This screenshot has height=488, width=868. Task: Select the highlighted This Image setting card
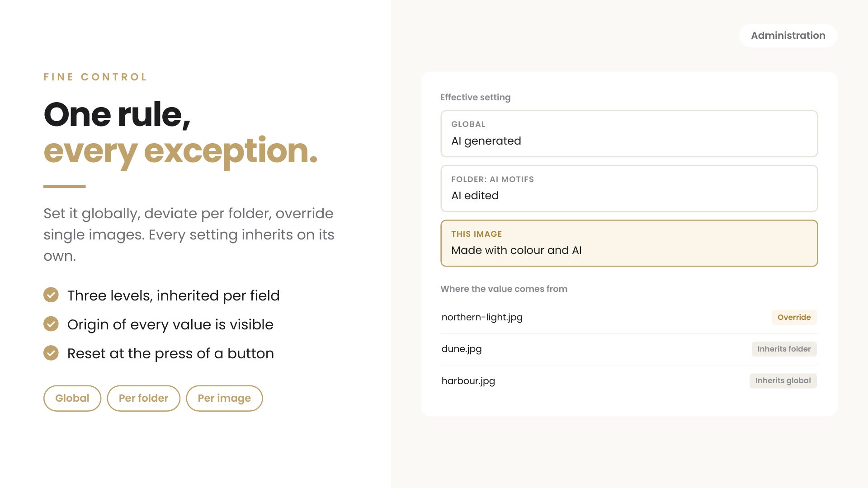(x=629, y=243)
